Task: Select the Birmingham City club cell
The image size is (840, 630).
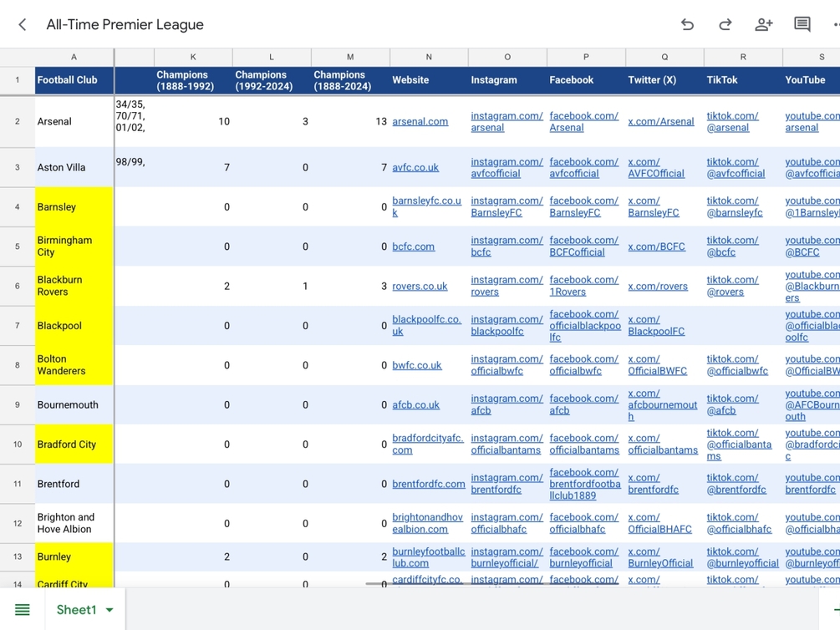Action: (74, 246)
